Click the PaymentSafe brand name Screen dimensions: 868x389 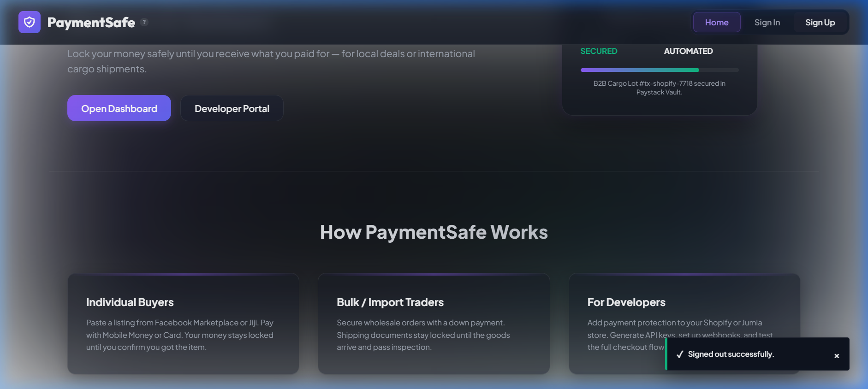point(91,22)
